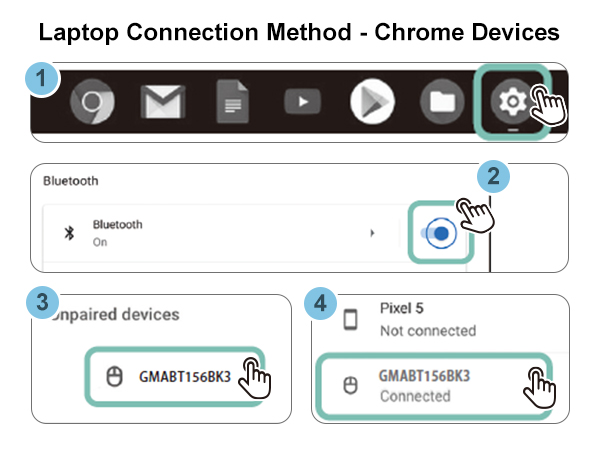Click Bluetooth section heading
This screenshot has height=450, width=600.
coord(71,181)
